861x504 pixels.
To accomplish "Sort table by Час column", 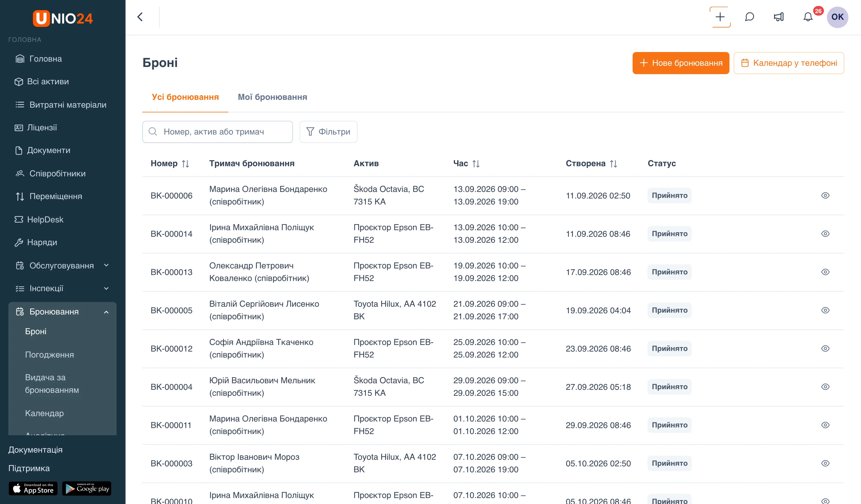I will pos(476,164).
